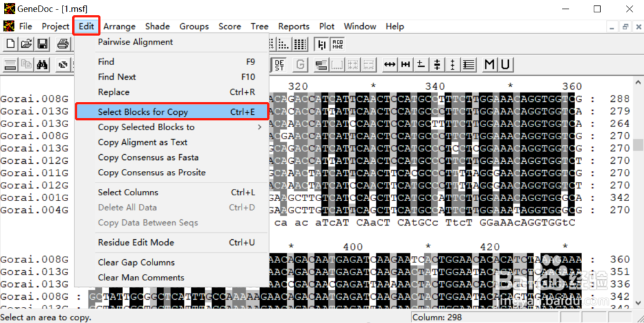Screen dimensions: 644x323
Task: Click the plus-minus toolbar icon
Action: [x=421, y=64]
